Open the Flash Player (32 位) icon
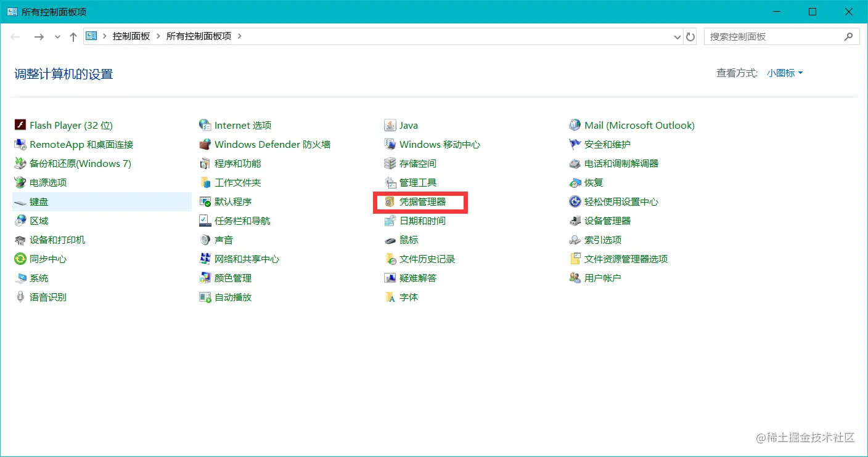The image size is (868, 457). click(x=20, y=125)
